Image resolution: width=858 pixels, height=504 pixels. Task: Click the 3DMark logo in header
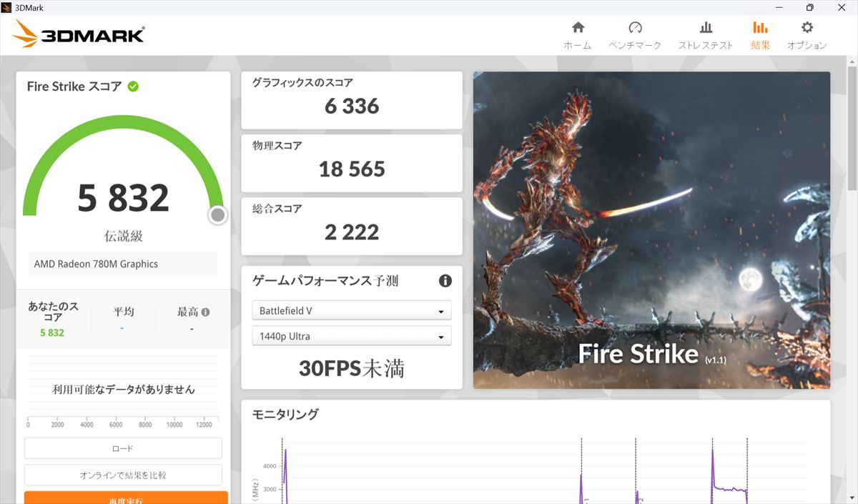click(79, 34)
